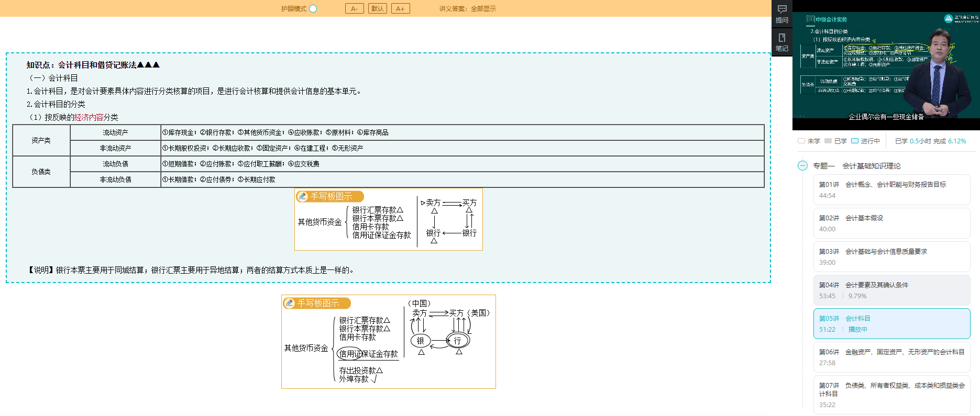Click the 2.会计科目的分类 line

(56, 104)
